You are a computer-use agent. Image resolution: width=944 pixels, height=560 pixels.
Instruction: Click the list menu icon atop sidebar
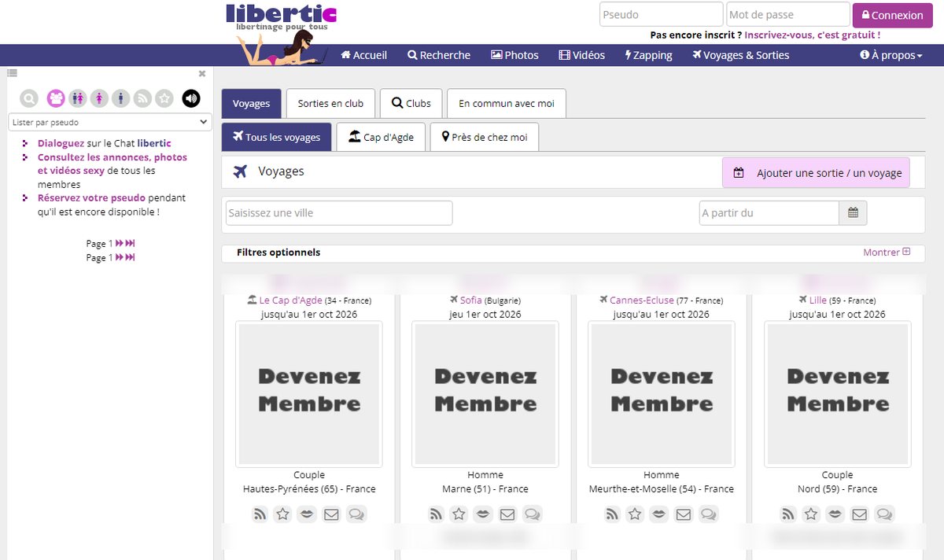[x=13, y=72]
